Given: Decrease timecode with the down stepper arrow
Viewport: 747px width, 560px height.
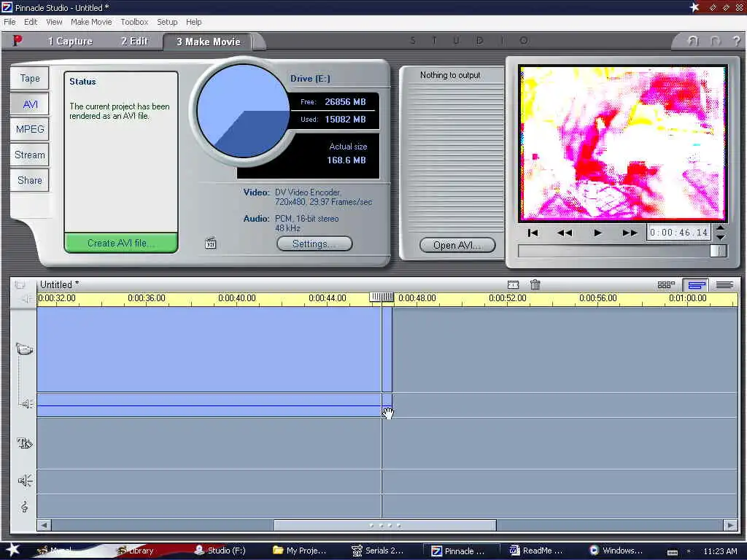Looking at the screenshot, I should coord(720,237).
